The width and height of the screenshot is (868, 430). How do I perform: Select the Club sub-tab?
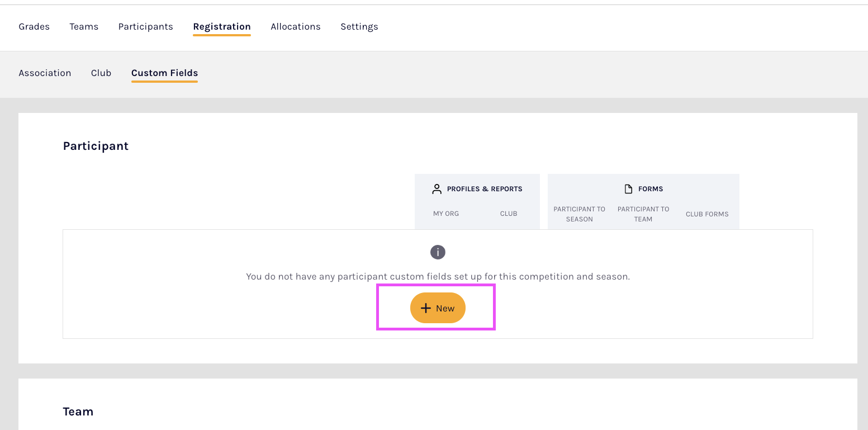pos(101,73)
